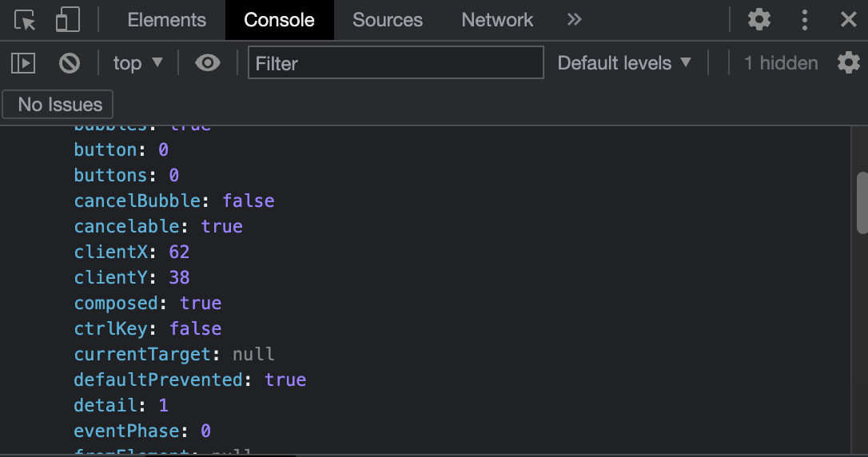Image resolution: width=868 pixels, height=457 pixels.
Task: Show more tabs with double chevron
Action: click(574, 20)
